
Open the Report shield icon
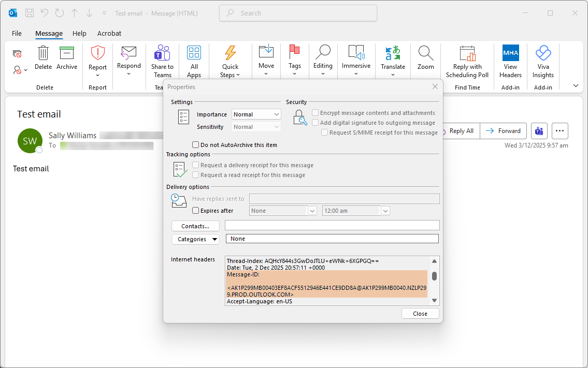(x=97, y=53)
